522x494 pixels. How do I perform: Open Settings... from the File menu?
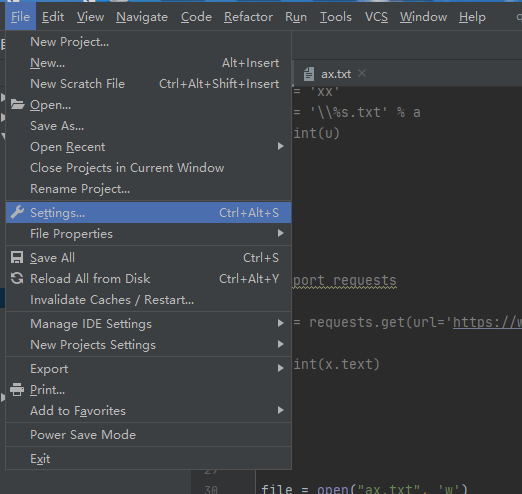tap(148, 212)
